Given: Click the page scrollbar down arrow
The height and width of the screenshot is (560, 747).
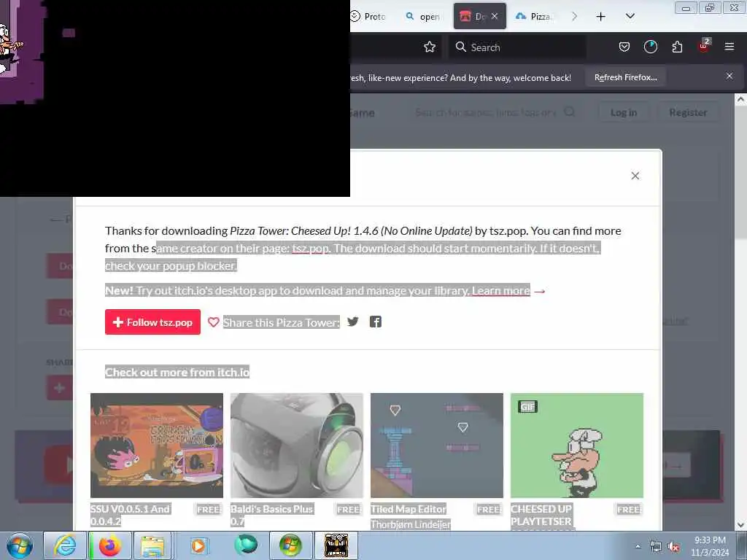Looking at the screenshot, I should click(740, 525).
